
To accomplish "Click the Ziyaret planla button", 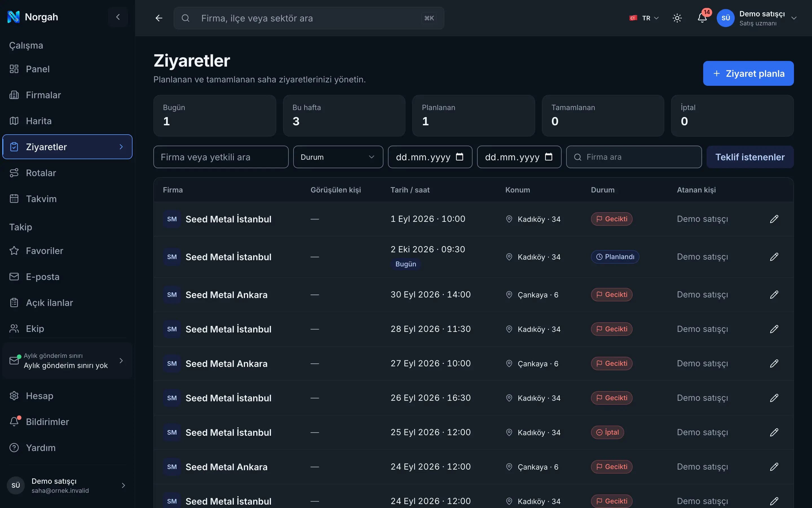I will pyautogui.click(x=748, y=73).
